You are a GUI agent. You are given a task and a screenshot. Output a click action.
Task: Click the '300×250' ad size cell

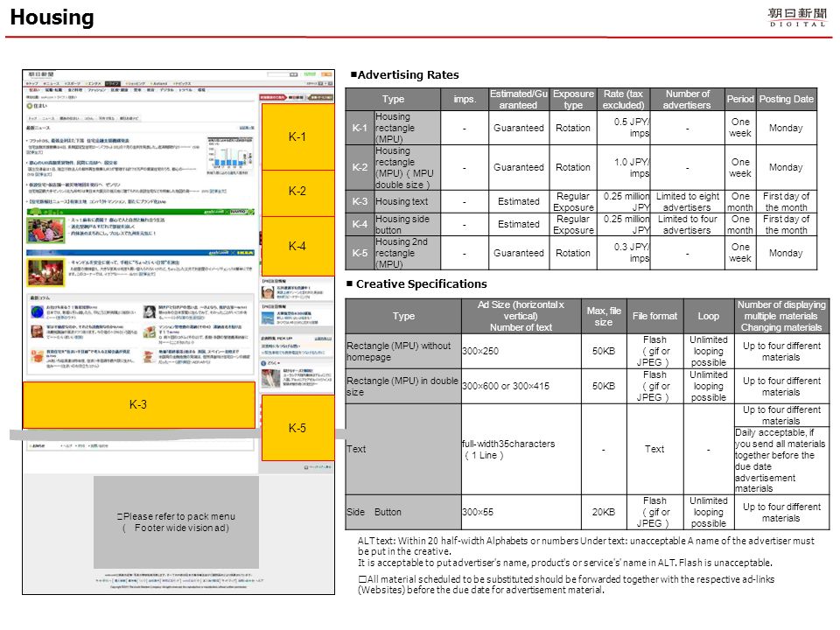[521, 352]
